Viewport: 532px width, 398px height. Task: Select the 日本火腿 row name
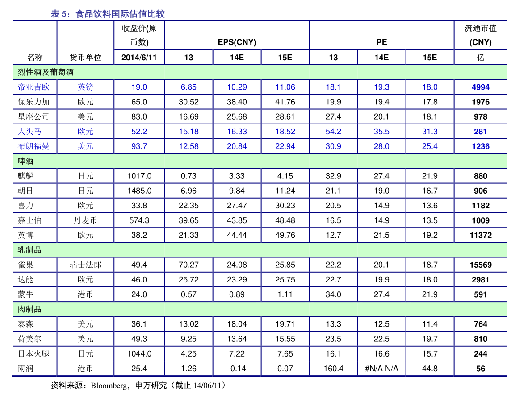[34, 353]
